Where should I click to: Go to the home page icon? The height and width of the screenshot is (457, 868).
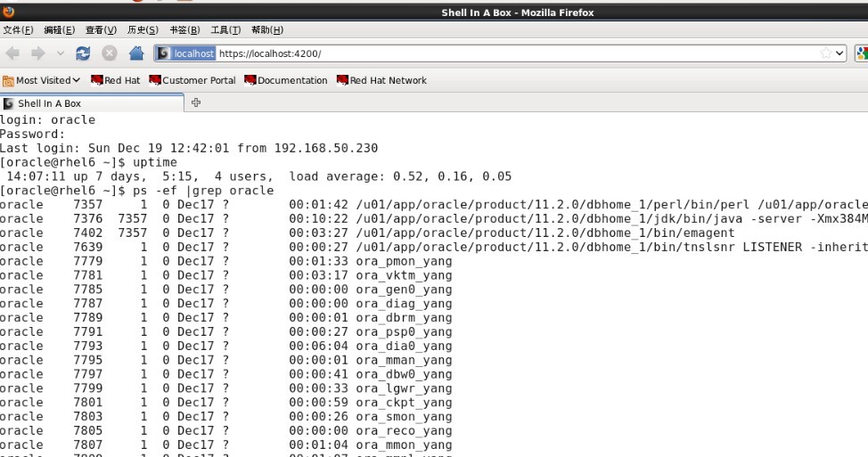click(x=136, y=53)
